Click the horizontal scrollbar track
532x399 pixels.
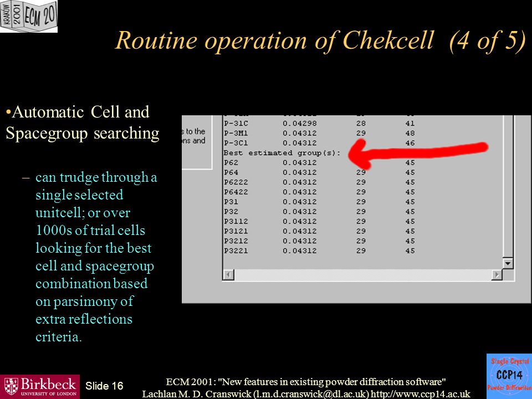(362, 274)
